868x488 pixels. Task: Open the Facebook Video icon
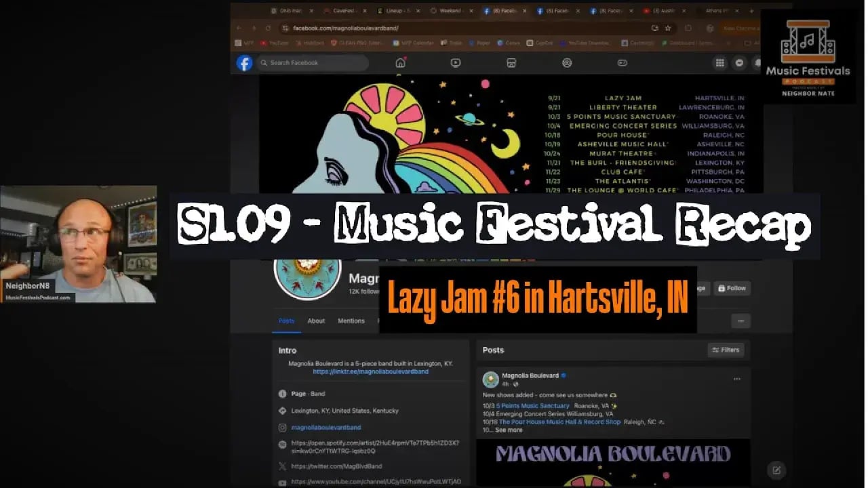(456, 63)
